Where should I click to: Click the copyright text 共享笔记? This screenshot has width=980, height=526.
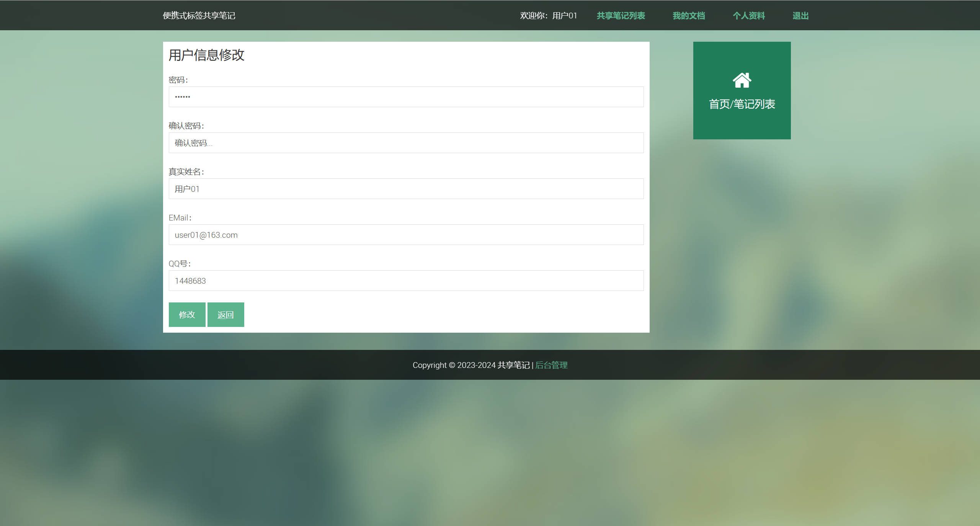pyautogui.click(x=513, y=365)
